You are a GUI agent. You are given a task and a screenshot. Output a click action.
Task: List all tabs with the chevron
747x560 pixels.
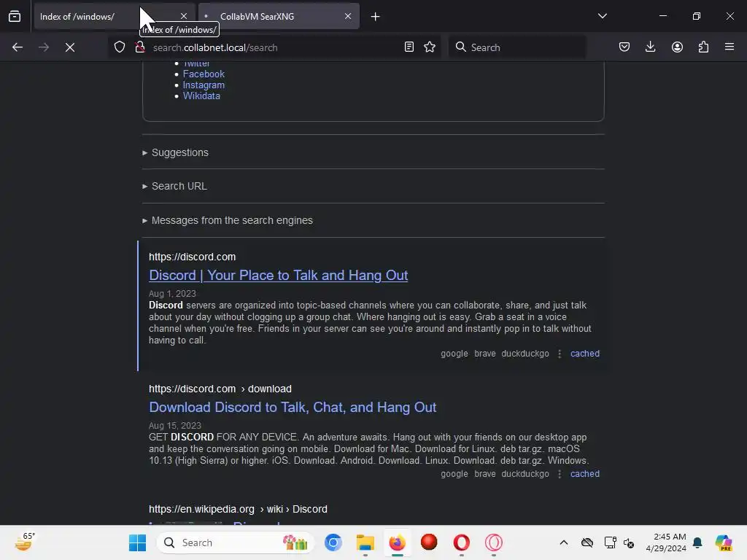602,16
